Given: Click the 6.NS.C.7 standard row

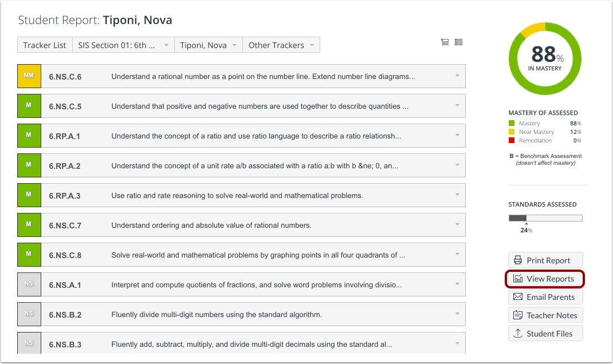Looking at the screenshot, I should [x=241, y=225].
